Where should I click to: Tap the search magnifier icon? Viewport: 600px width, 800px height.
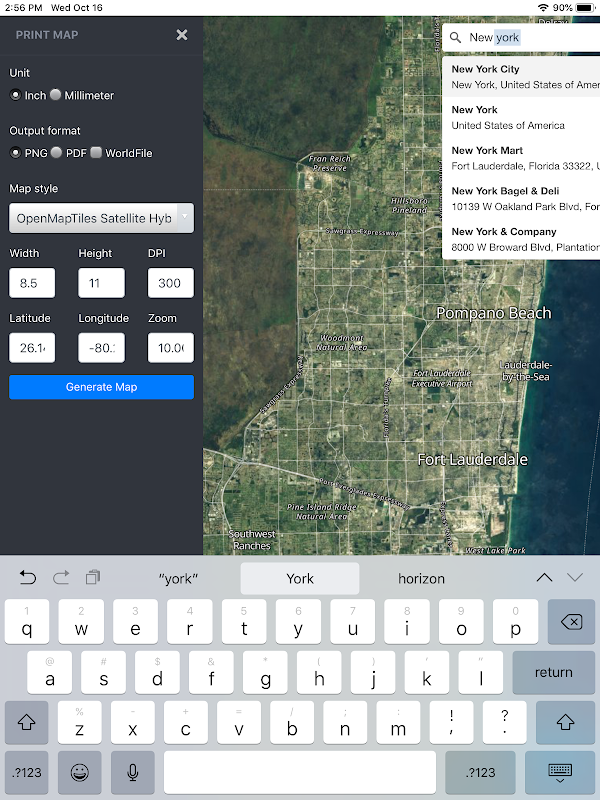coord(456,37)
